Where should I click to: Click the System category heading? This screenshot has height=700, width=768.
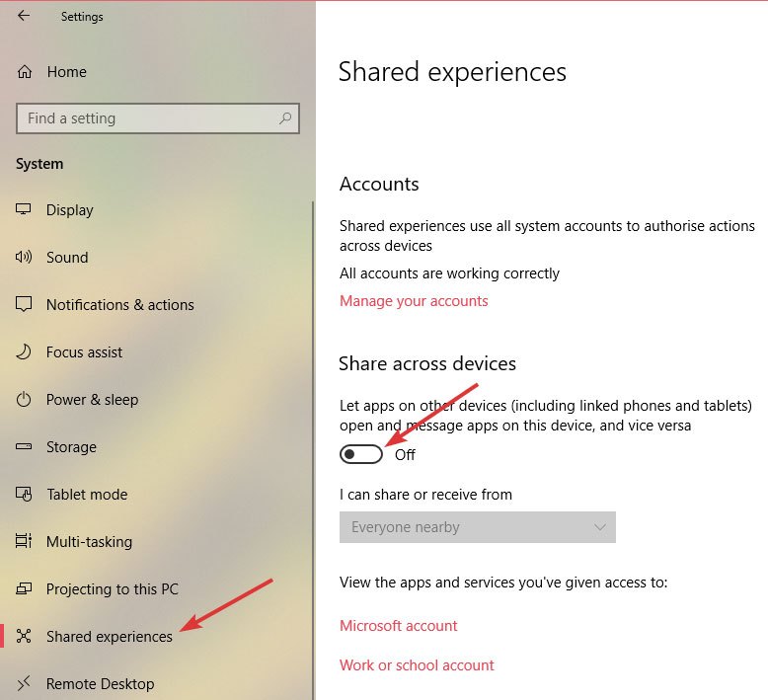(39, 164)
